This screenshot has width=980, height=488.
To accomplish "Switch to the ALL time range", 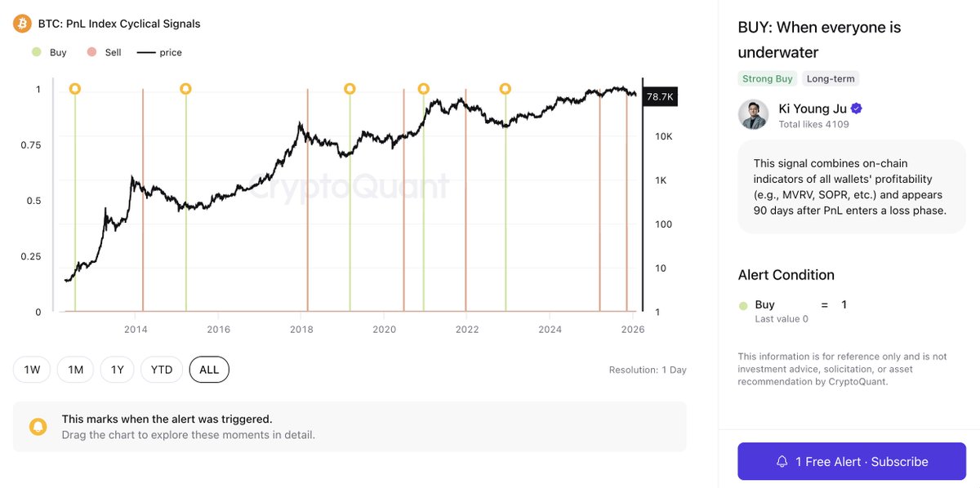I will coord(209,369).
